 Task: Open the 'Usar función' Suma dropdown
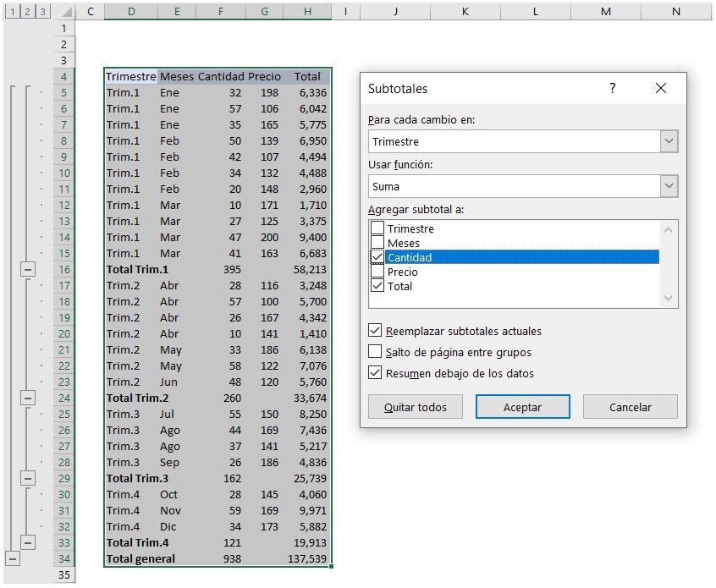click(x=669, y=186)
